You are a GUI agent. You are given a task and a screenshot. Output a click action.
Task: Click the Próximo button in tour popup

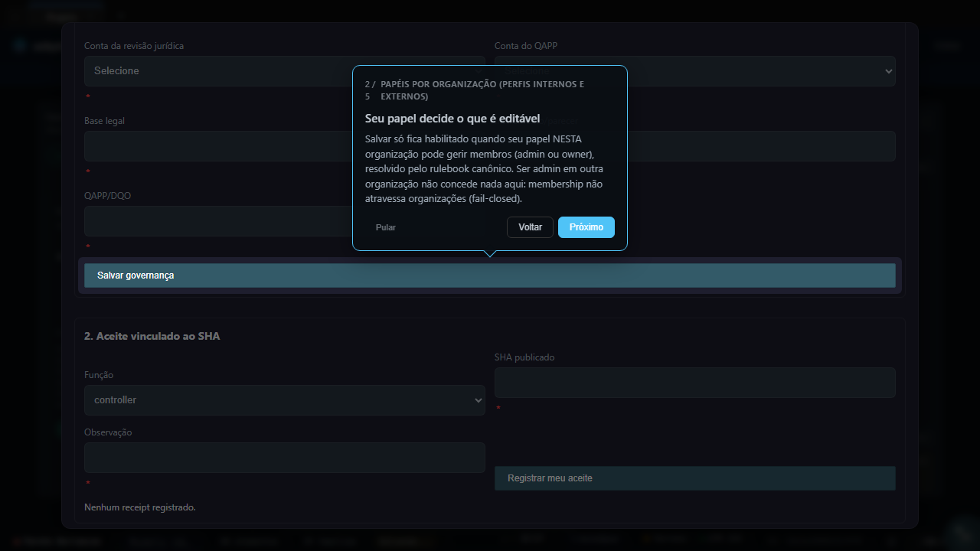[586, 227]
